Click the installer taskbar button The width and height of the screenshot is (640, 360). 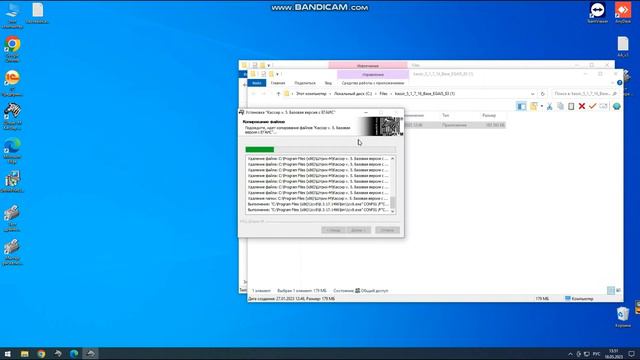pyautogui.click(x=91, y=353)
